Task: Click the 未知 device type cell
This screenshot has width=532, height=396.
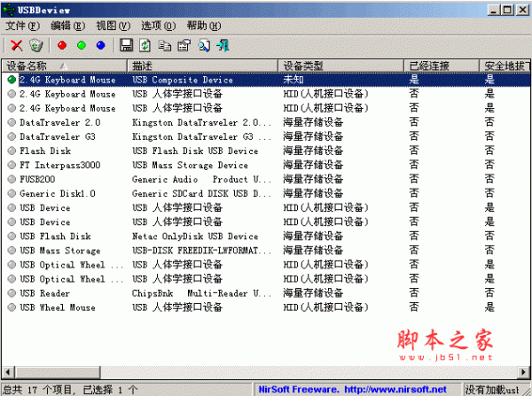Action: 293,80
